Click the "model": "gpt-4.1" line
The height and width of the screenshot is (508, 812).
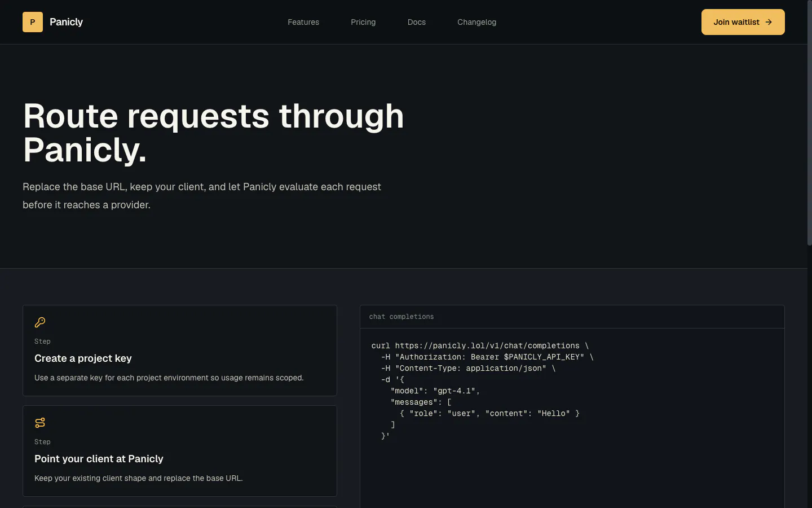[435, 391]
